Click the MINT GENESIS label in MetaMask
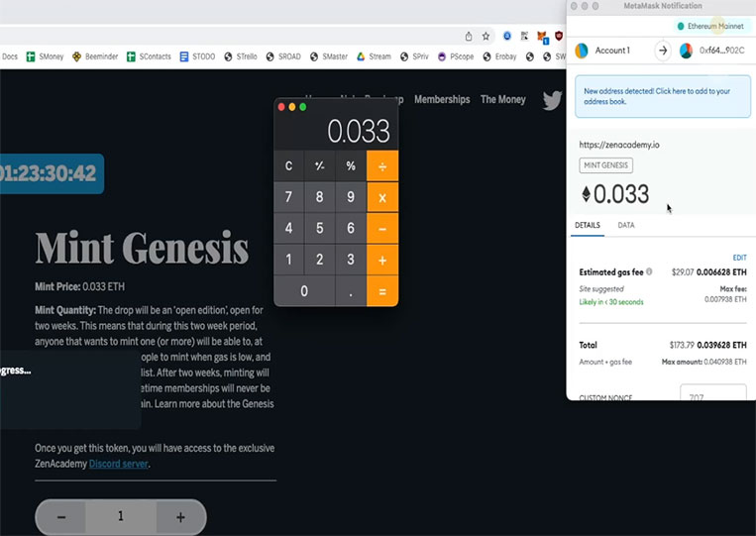The height and width of the screenshot is (536, 756). tap(605, 165)
